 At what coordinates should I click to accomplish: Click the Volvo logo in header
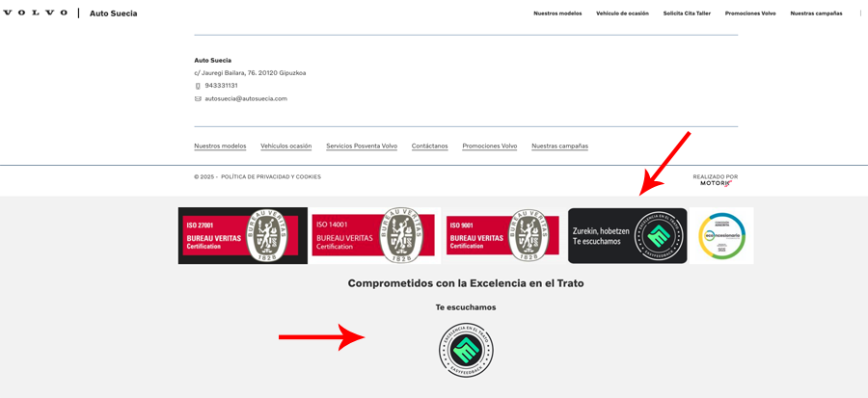[36, 13]
